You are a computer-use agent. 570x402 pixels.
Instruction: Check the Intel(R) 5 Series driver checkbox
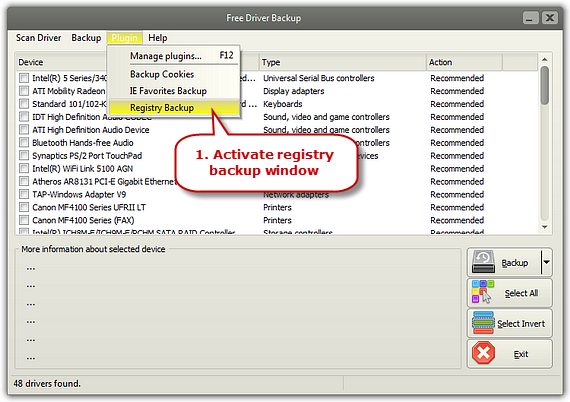point(24,78)
